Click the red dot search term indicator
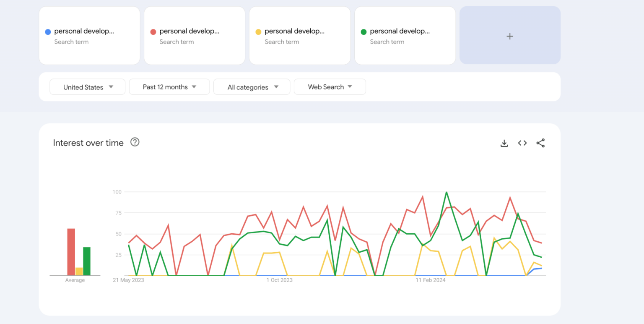This screenshot has height=324, width=644. 153,32
